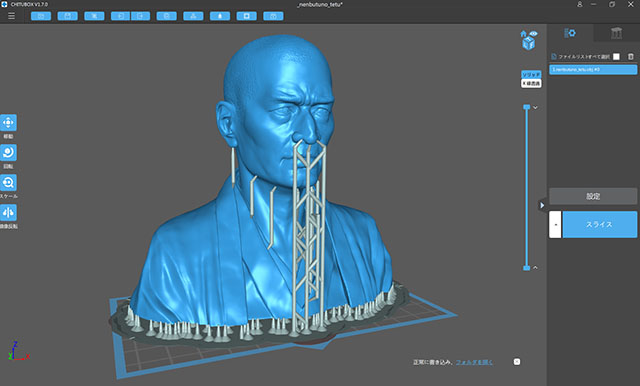Click the open file toolbar button
Image resolution: width=640 pixels, height=386 pixels.
41,16
